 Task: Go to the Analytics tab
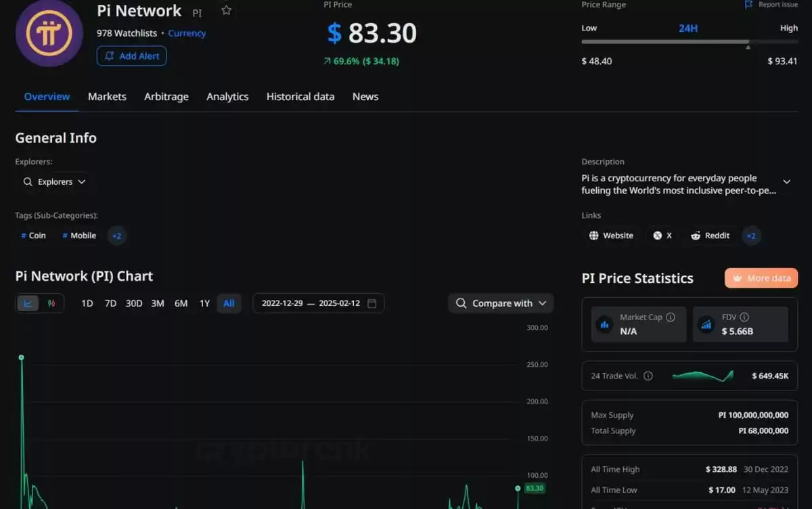coord(227,97)
